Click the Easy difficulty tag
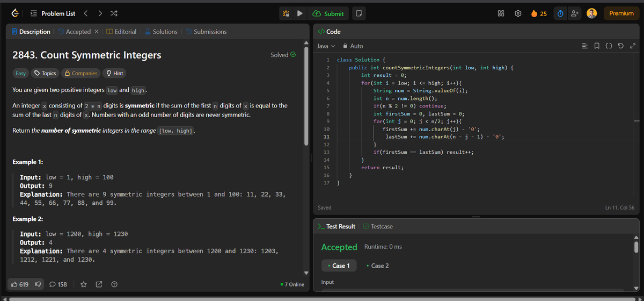The image size is (644, 301). (20, 73)
